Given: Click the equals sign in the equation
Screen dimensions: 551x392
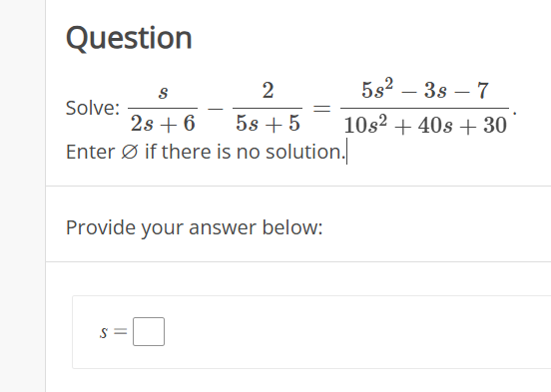Looking at the screenshot, I should 321,109.
